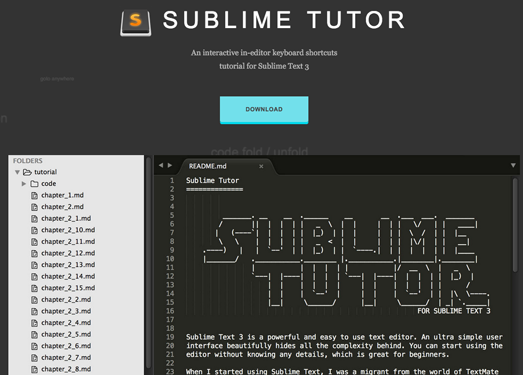Select chapter_2_1.md in sidebar
This screenshot has height=375, width=523.
pos(66,219)
